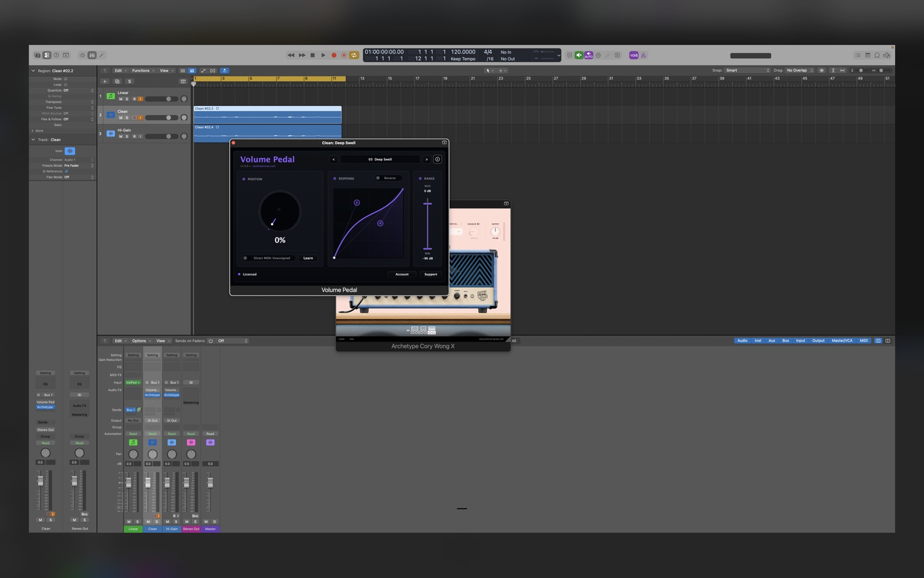Toggle Show Automation button in tracks toolbar
This screenshot has width=924, height=578.
203,70
